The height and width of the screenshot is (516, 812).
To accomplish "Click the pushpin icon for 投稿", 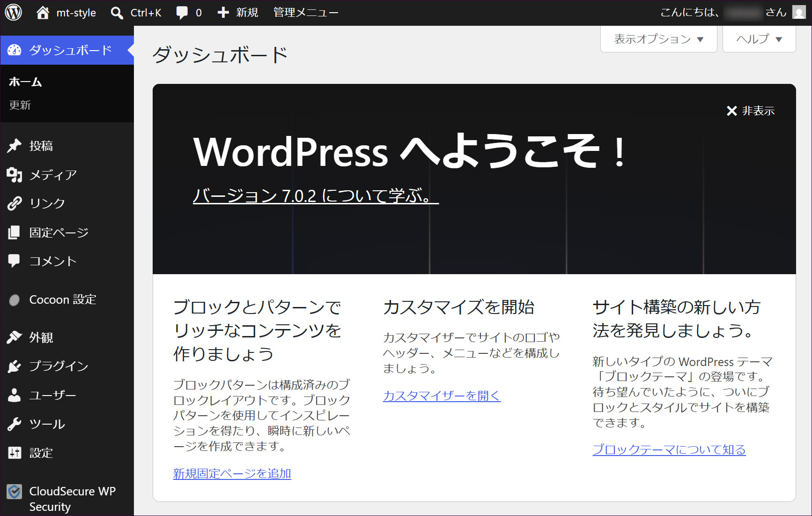I will 15,146.
